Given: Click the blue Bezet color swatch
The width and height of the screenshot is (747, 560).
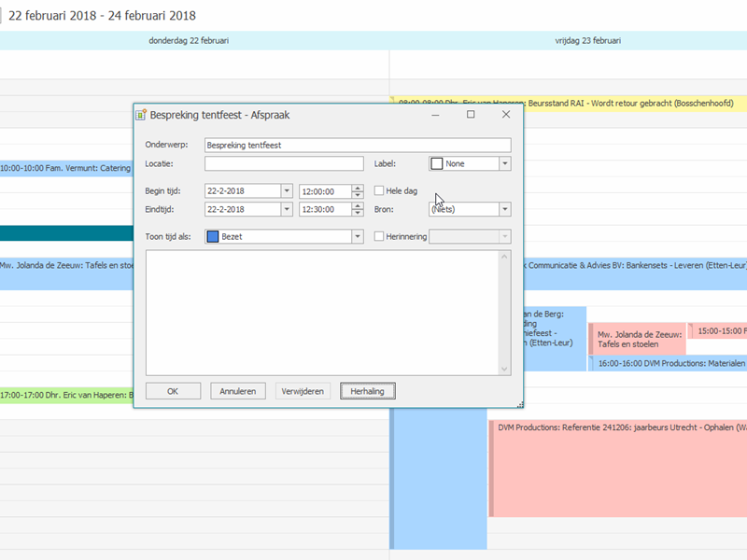Looking at the screenshot, I should [213, 237].
